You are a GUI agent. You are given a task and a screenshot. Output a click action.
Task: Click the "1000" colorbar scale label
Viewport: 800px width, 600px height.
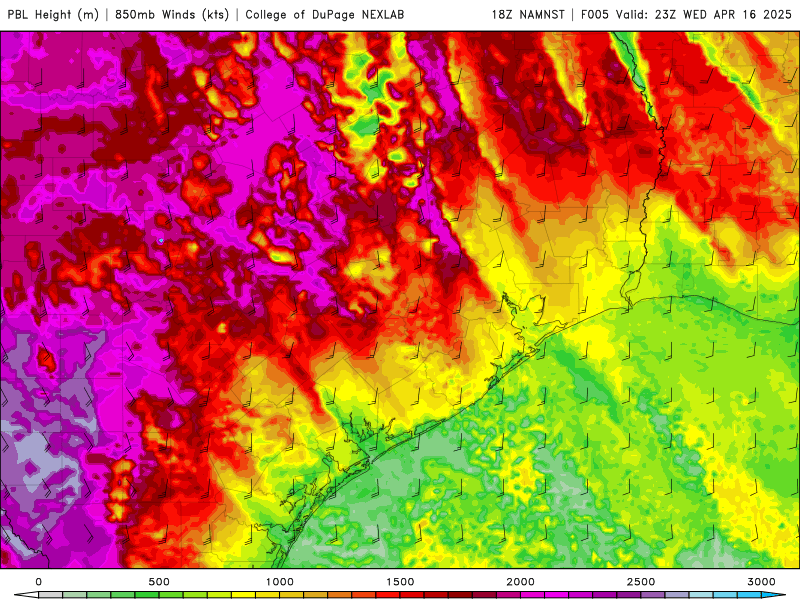tap(280, 582)
